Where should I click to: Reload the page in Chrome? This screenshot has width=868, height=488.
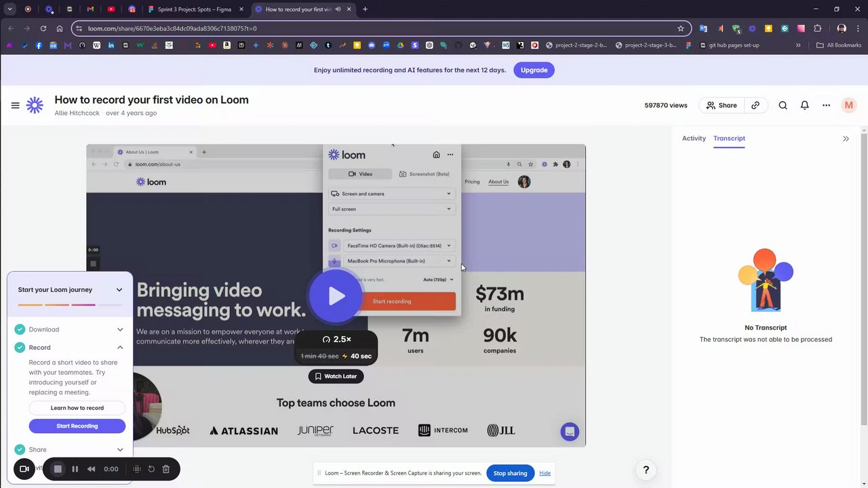click(43, 28)
